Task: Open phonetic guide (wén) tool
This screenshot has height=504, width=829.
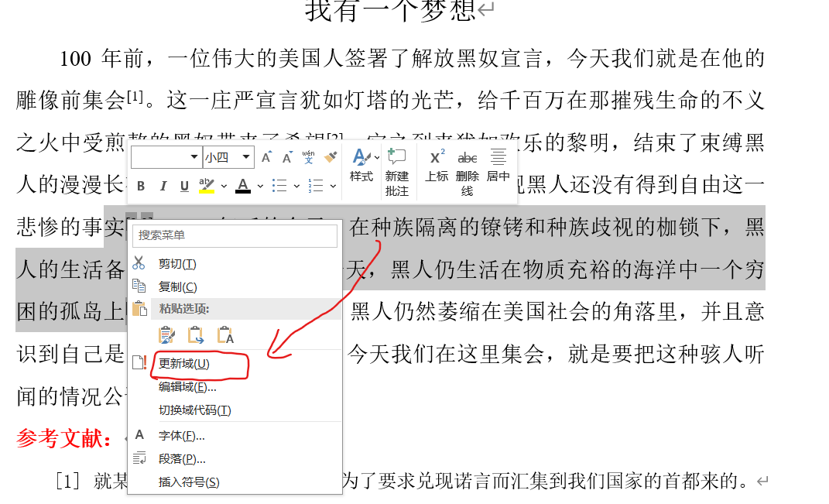Action: 308,157
